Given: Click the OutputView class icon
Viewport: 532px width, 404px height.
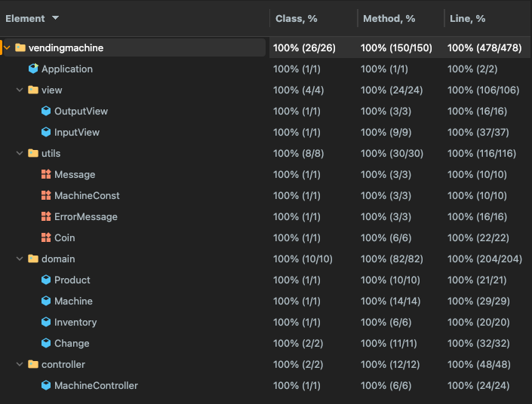Looking at the screenshot, I should [x=46, y=111].
